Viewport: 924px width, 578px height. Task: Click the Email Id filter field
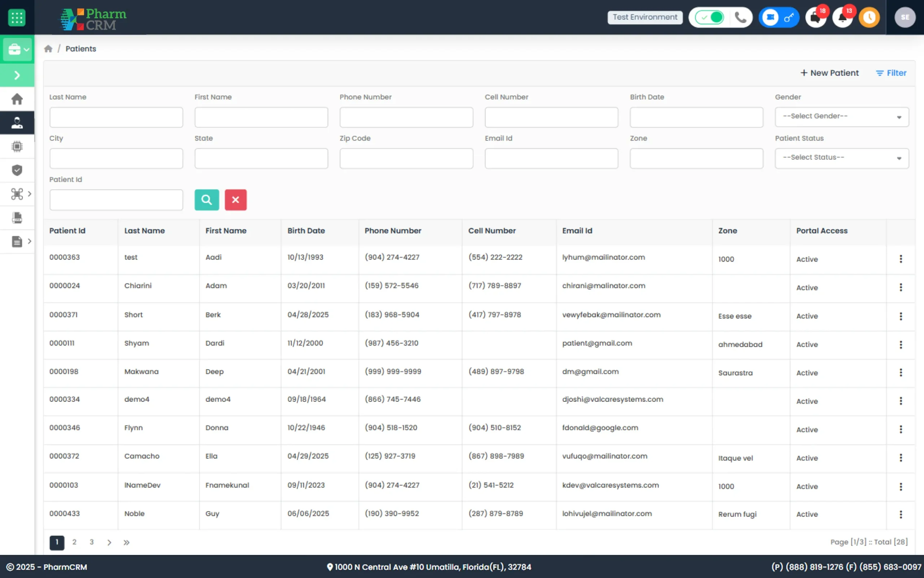pyautogui.click(x=552, y=159)
